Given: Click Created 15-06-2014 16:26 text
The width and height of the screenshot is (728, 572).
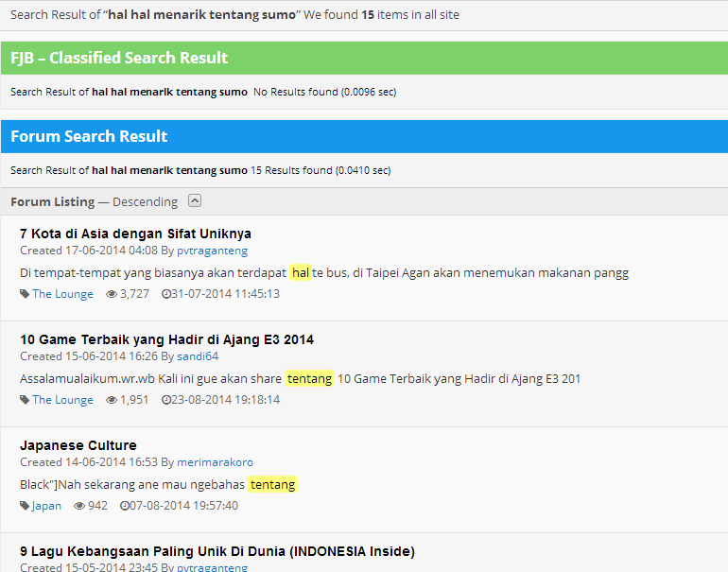Looking at the screenshot, I should [89, 356].
